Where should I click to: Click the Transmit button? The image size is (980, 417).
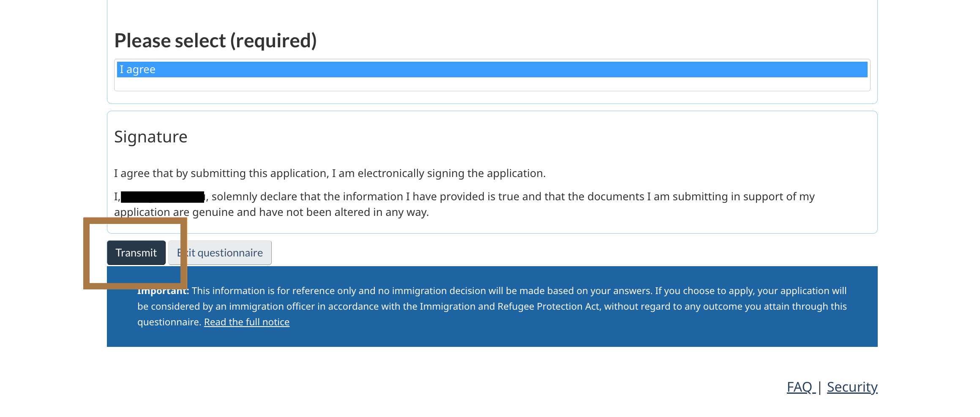(136, 253)
